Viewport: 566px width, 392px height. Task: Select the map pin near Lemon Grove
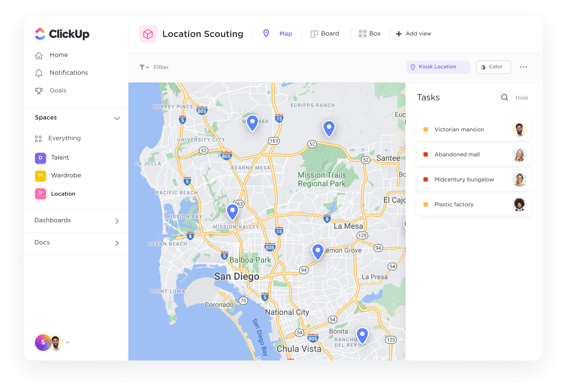318,252
